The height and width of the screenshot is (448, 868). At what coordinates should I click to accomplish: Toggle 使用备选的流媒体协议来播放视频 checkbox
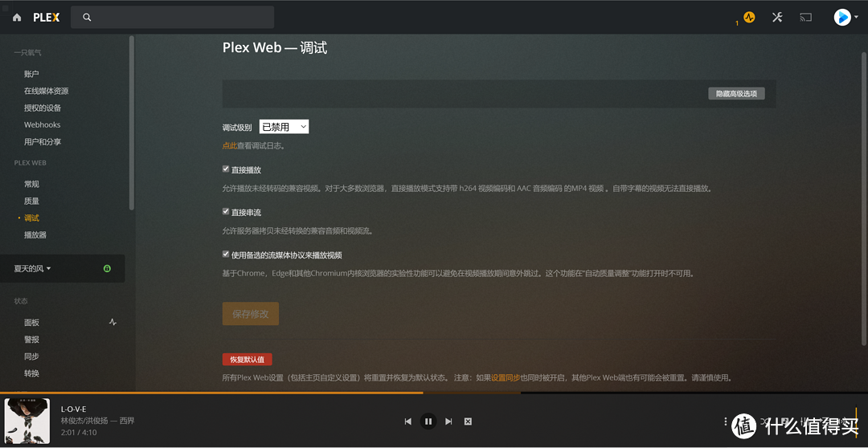(x=226, y=254)
